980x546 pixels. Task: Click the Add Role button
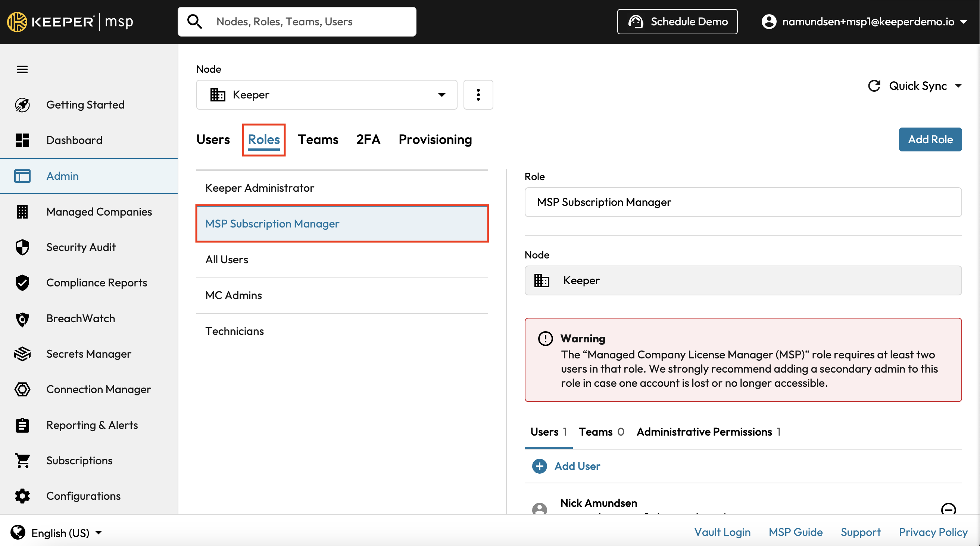930,139
